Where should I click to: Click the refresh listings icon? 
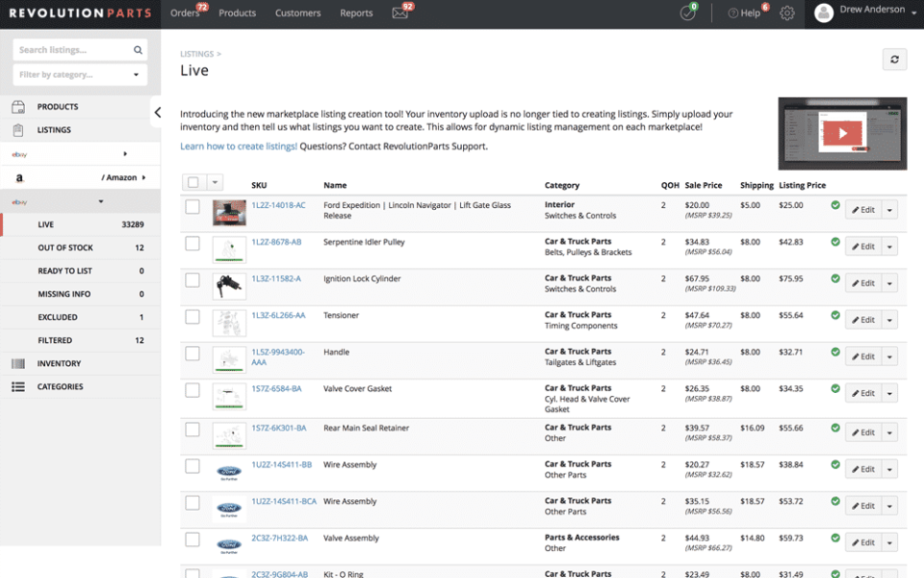click(x=894, y=59)
